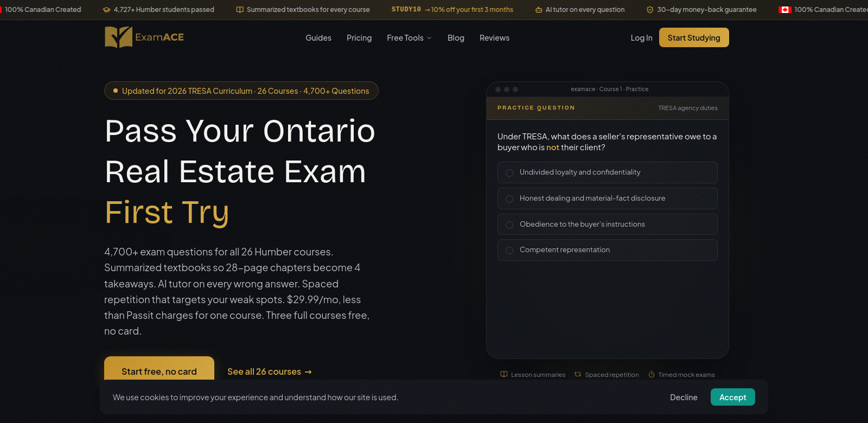Click the timer icon next to Timed mock exams
This screenshot has width=868, height=423.
tap(652, 374)
